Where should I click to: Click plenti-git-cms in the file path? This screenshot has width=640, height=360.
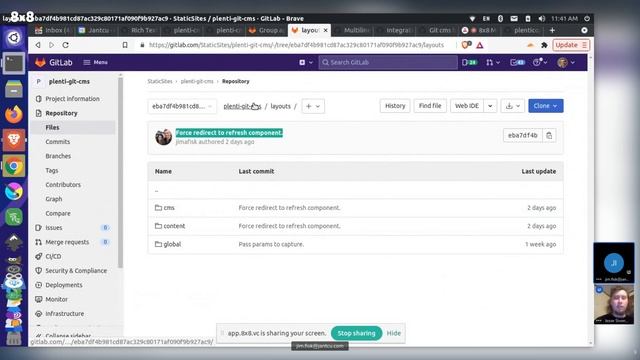click(242, 106)
